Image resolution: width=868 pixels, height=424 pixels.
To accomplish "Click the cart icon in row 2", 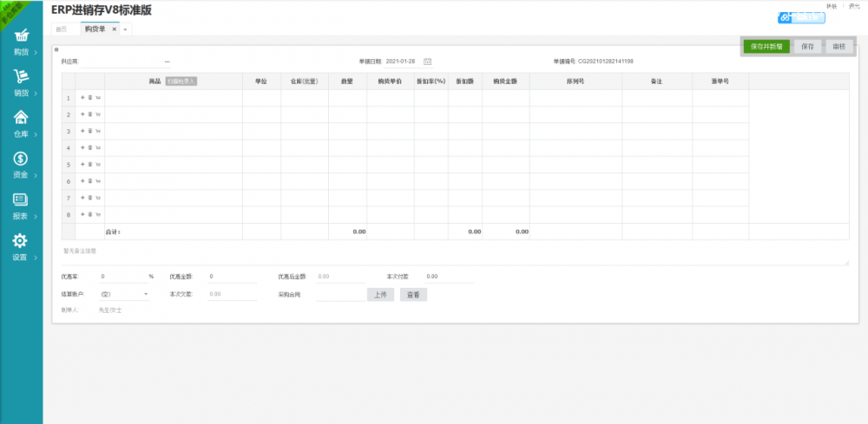I will [x=97, y=114].
